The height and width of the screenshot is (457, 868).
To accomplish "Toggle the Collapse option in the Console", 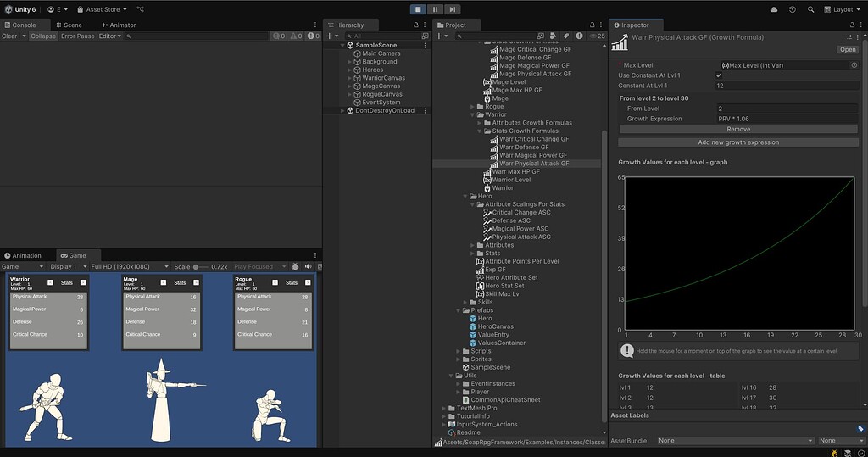I will pos(42,36).
